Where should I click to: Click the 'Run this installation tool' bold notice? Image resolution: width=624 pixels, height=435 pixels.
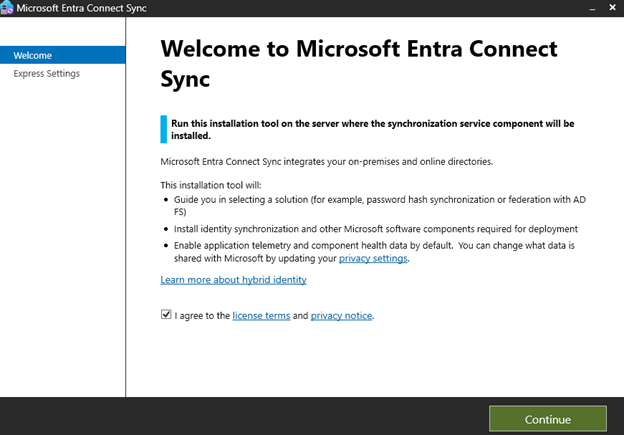click(372, 129)
